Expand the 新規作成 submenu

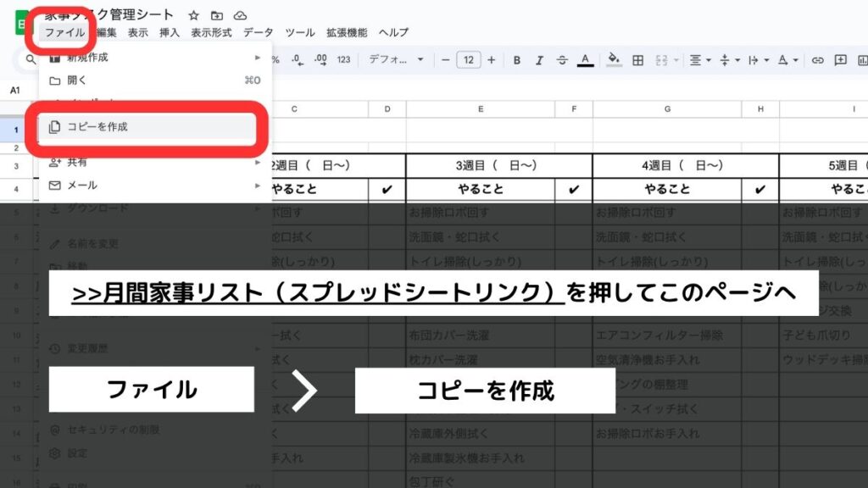[x=154, y=58]
